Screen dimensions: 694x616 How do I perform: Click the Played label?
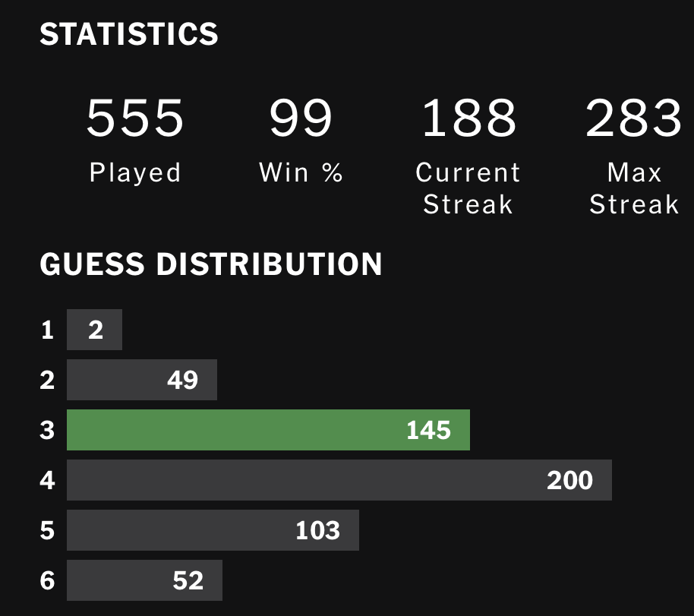tap(135, 173)
